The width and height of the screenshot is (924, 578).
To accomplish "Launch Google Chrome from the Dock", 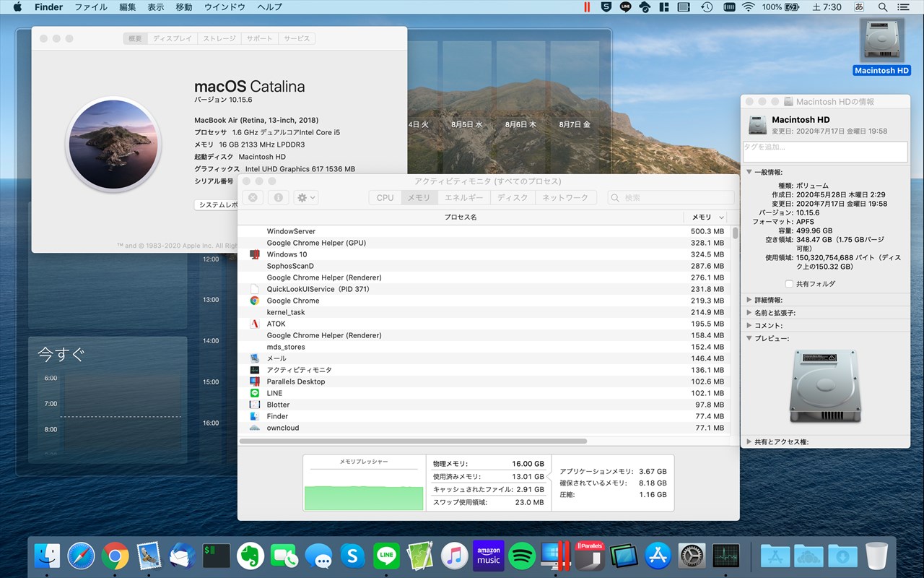I will click(x=115, y=556).
